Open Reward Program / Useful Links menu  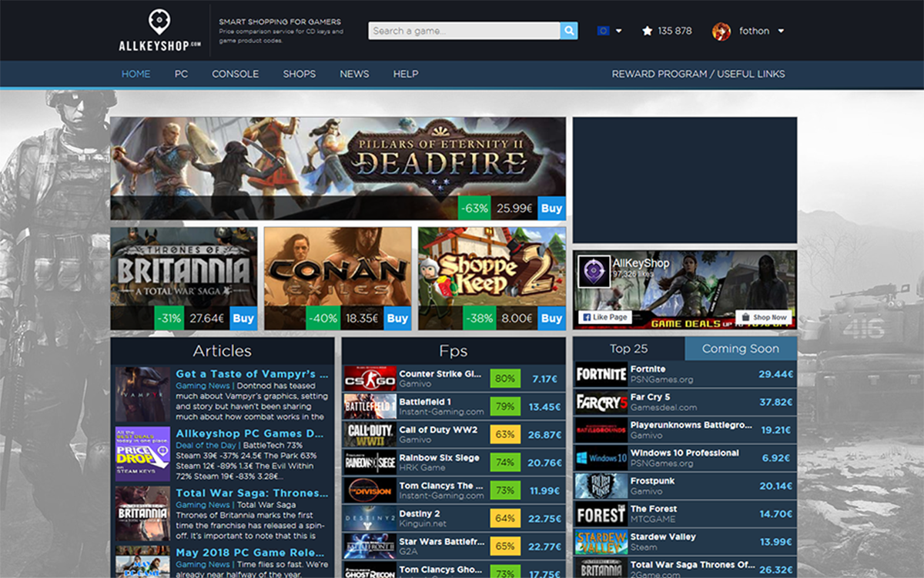(698, 74)
